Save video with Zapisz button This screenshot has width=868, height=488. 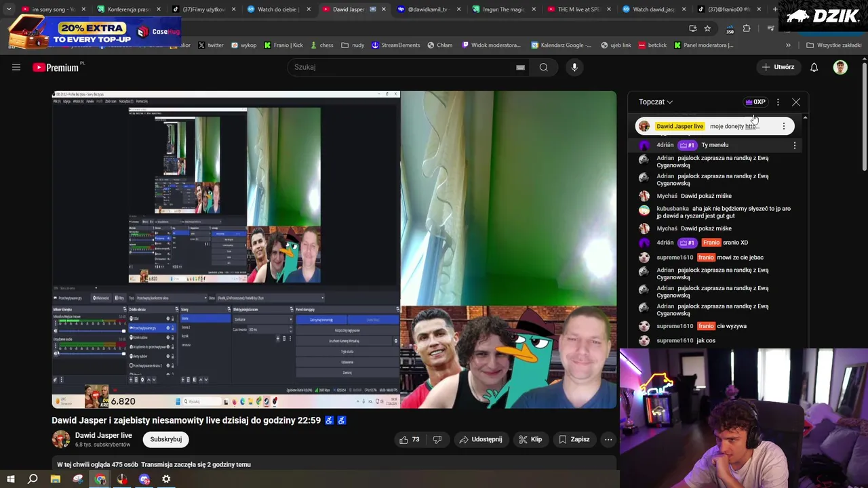[574, 439]
